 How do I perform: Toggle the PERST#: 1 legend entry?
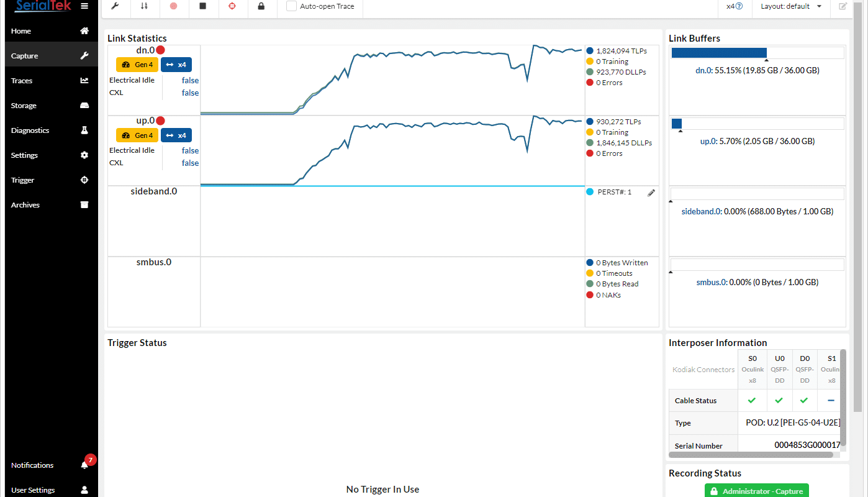[608, 192]
